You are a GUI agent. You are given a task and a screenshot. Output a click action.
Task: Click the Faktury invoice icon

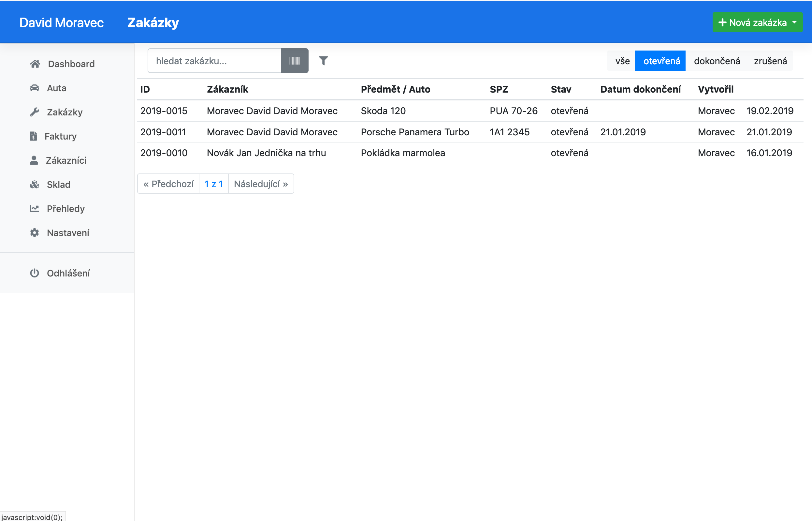click(33, 136)
